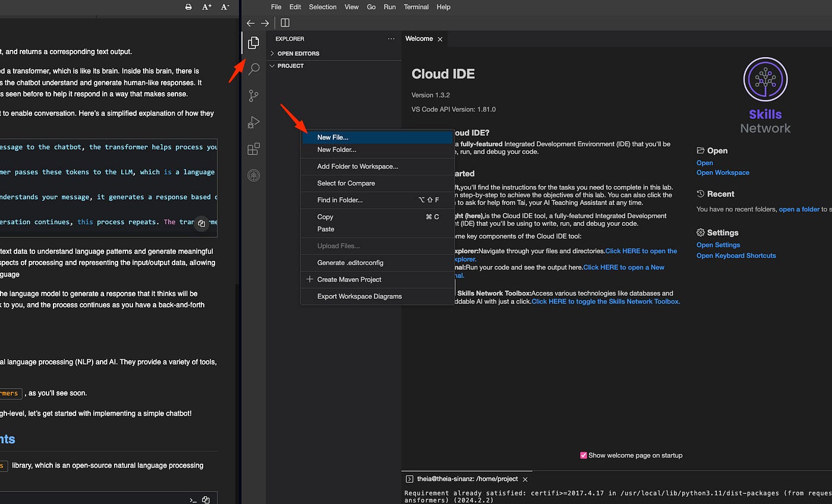Select Export Workspace Diagrams entry
The height and width of the screenshot is (504, 832).
377,296
